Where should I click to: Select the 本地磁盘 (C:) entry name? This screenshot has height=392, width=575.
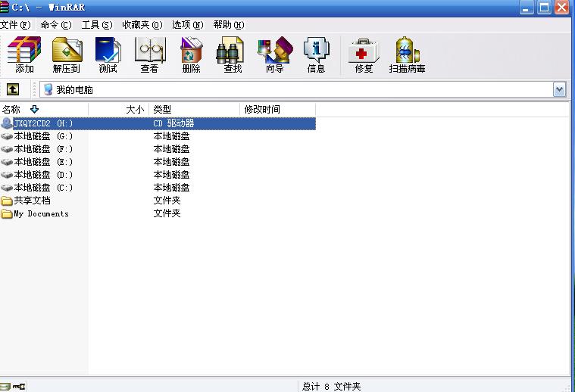point(43,188)
